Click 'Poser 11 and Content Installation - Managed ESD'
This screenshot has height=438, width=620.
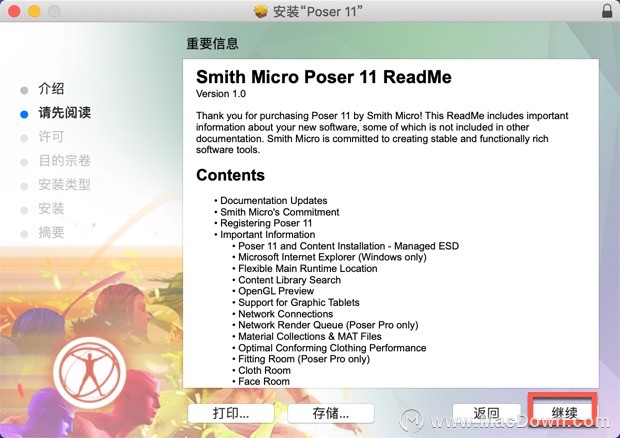tap(348, 246)
